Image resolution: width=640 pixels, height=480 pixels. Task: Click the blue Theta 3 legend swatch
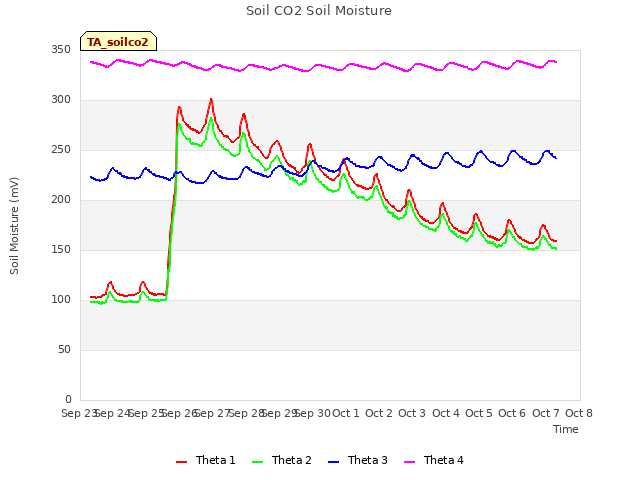(x=333, y=462)
